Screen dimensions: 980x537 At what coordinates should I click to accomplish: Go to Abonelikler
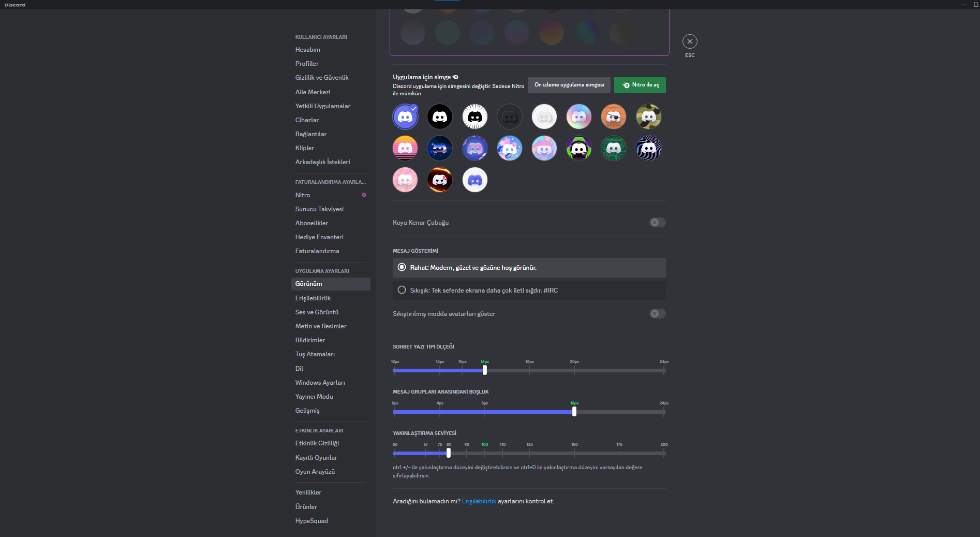point(331,223)
